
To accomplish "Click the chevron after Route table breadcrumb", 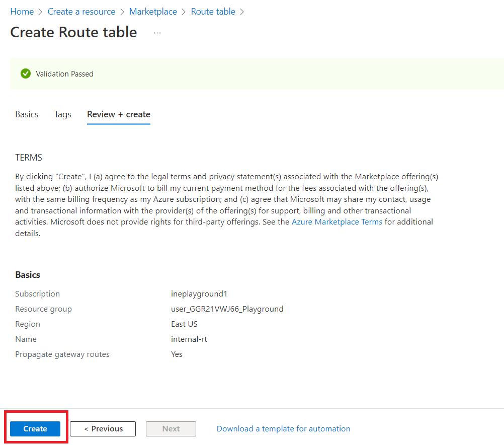I will [242, 12].
